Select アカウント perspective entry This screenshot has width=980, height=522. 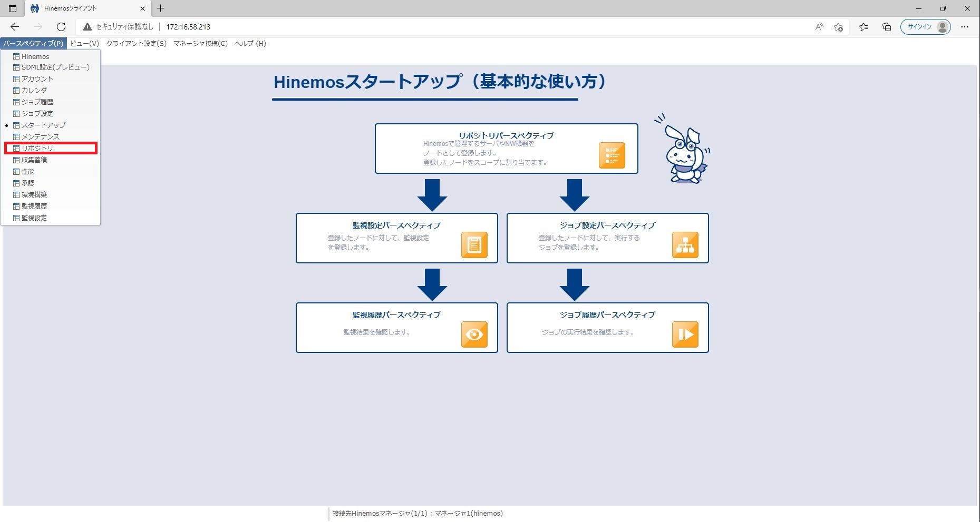51,79
